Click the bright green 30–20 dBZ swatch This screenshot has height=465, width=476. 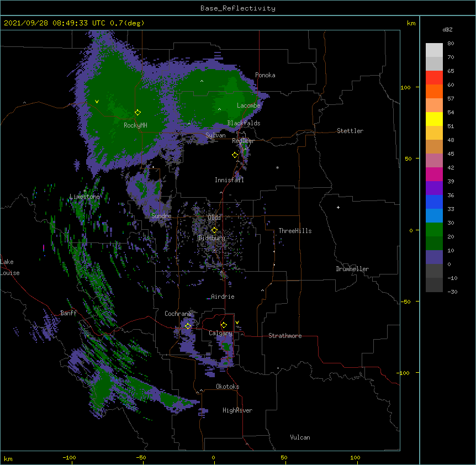click(x=434, y=230)
